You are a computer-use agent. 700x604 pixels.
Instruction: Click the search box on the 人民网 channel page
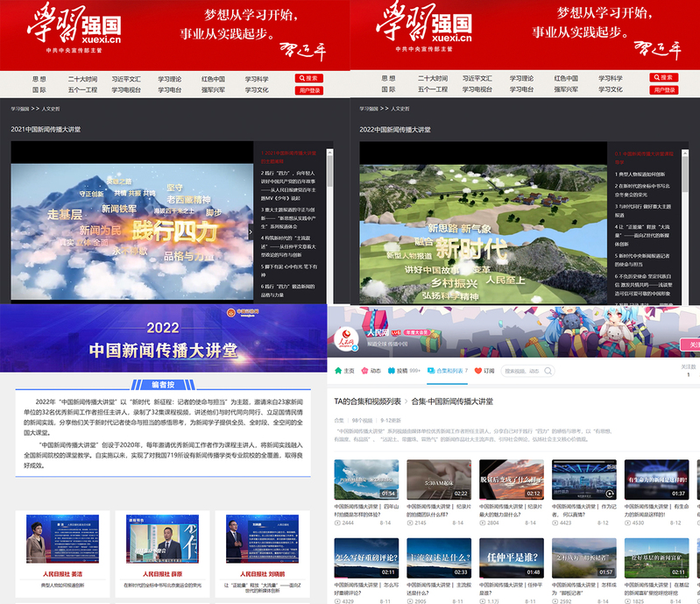(527, 371)
